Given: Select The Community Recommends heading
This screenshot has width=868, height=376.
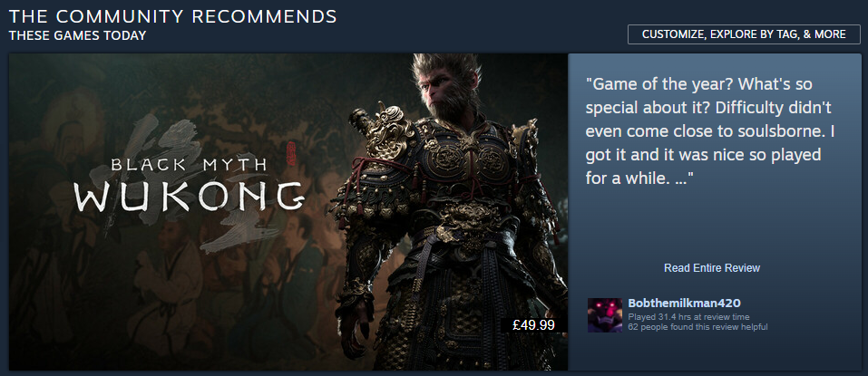Looking at the screenshot, I should pyautogui.click(x=172, y=16).
